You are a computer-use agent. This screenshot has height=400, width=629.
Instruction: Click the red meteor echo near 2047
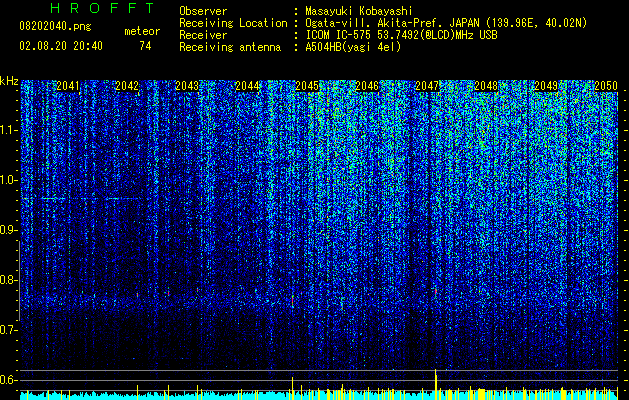[x=436, y=291]
